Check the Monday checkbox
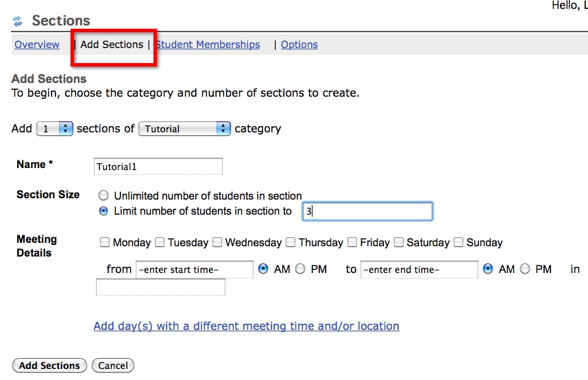Viewport: 588px width, 380px height. tap(105, 242)
